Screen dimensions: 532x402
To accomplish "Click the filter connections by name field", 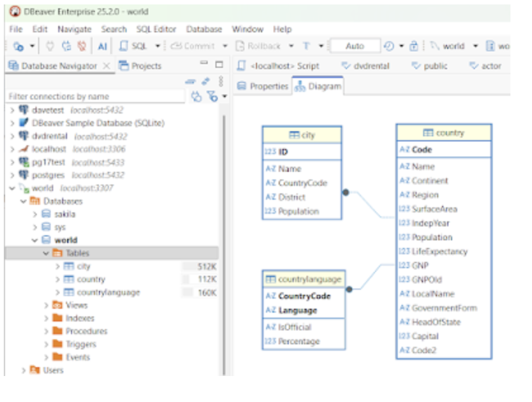I will 96,96.
